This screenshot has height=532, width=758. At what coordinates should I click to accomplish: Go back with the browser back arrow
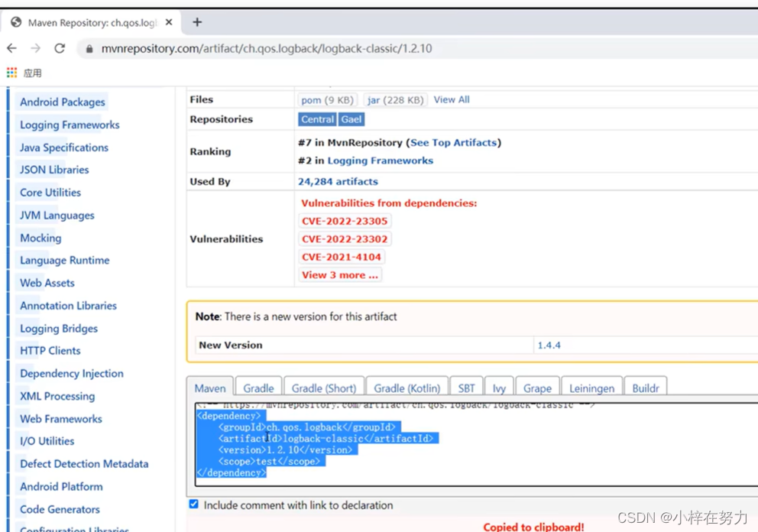point(12,48)
